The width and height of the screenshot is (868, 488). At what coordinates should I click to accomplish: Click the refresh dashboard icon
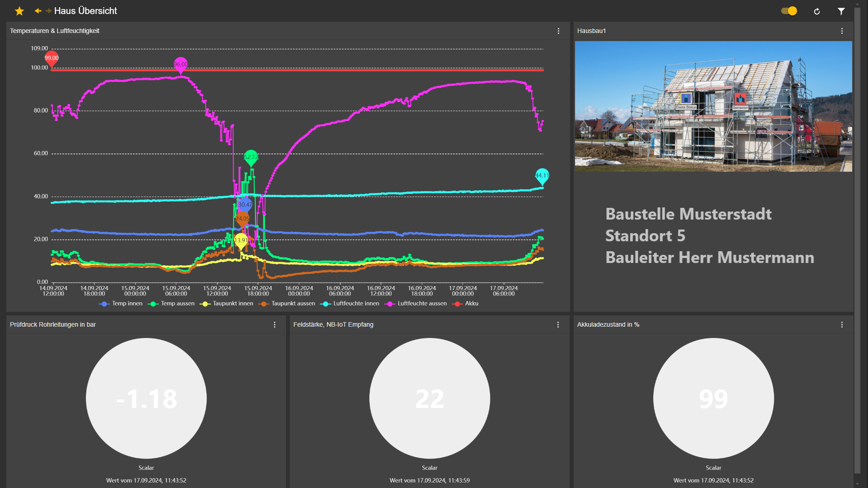coord(816,11)
